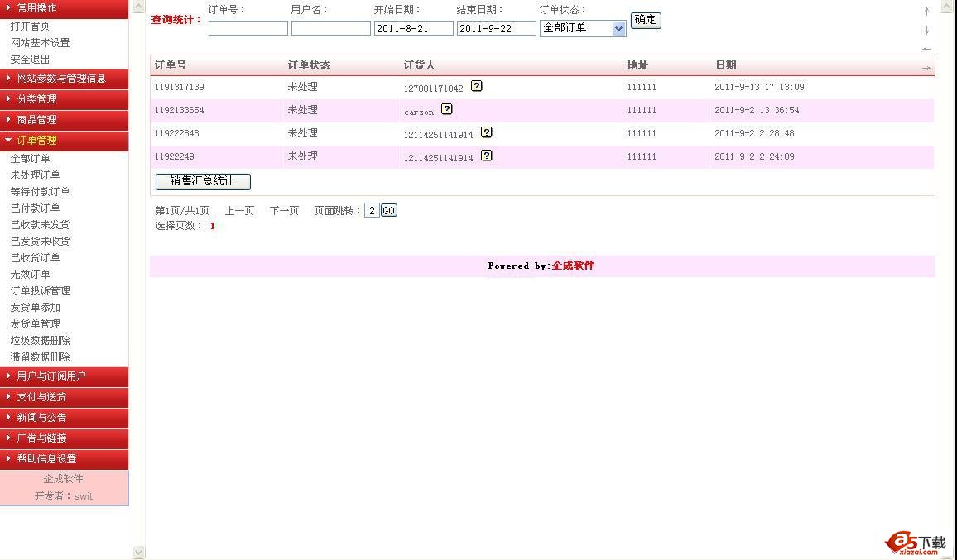Click 销售汇总统计 button
Screen dimensions: 957x560
(203, 181)
